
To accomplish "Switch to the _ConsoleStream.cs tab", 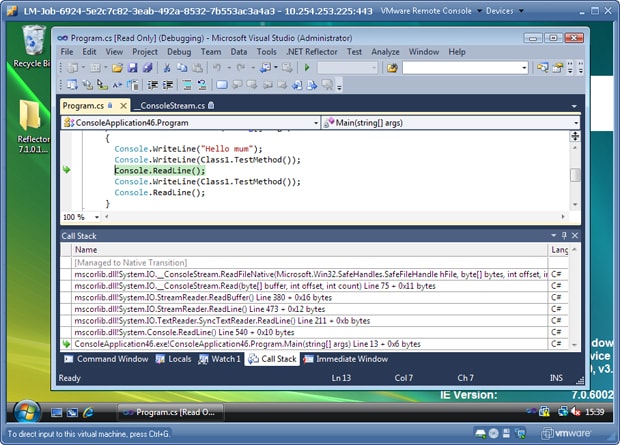I will click(174, 106).
